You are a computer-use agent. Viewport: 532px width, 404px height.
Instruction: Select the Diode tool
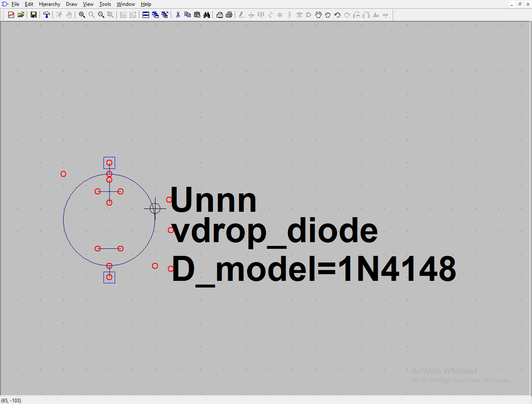(x=299, y=15)
